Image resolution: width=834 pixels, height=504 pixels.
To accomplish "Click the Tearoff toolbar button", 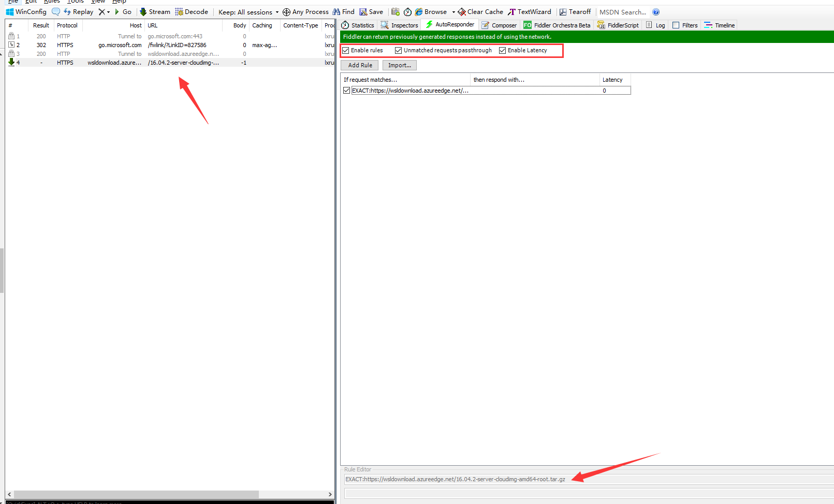I will (x=575, y=12).
